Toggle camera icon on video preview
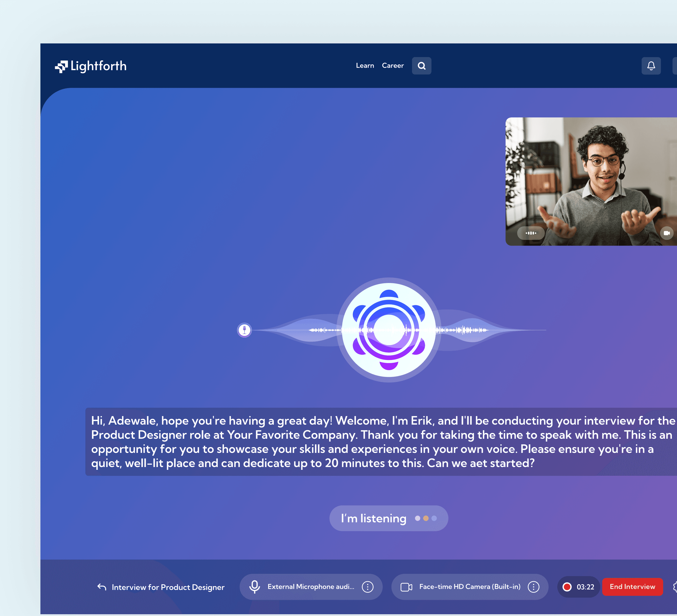 [666, 233]
